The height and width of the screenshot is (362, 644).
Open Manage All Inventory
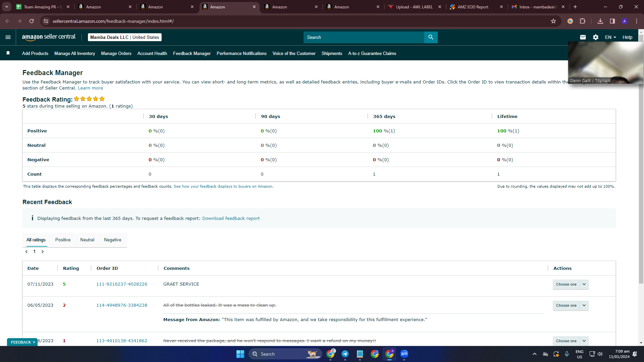tap(74, 53)
